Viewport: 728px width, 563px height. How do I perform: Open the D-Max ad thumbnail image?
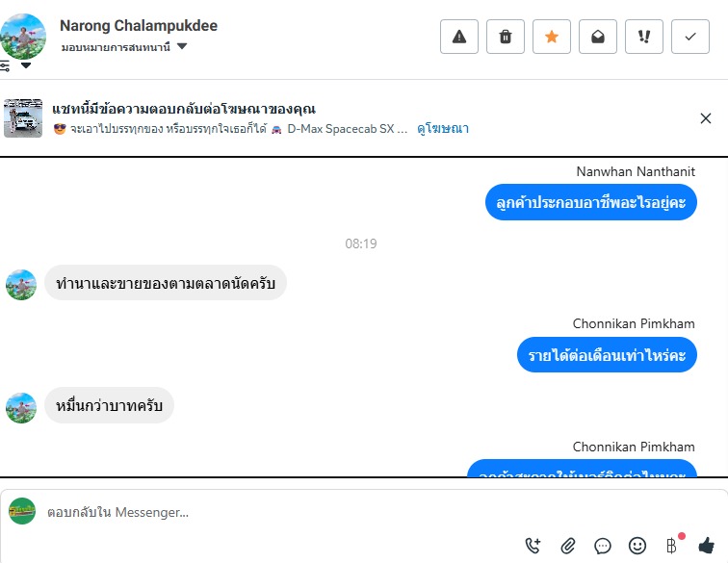point(23,117)
